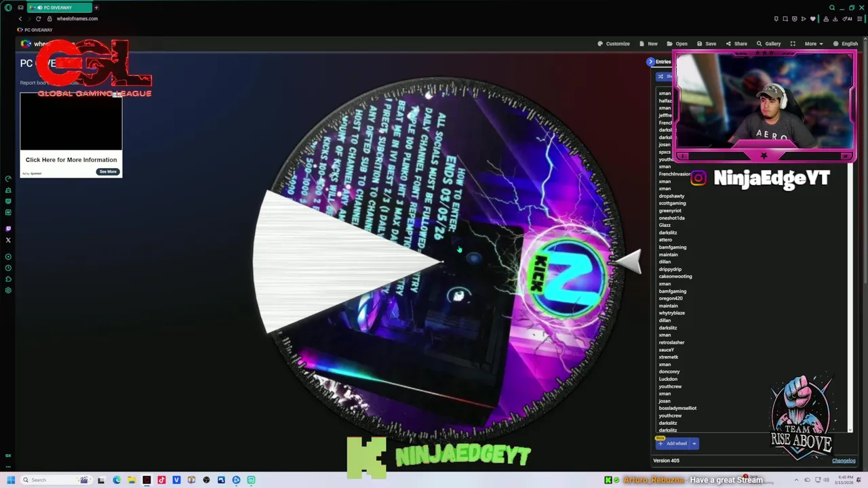Open browser tab search icon
The width and height of the screenshot is (868, 488).
point(832,7)
